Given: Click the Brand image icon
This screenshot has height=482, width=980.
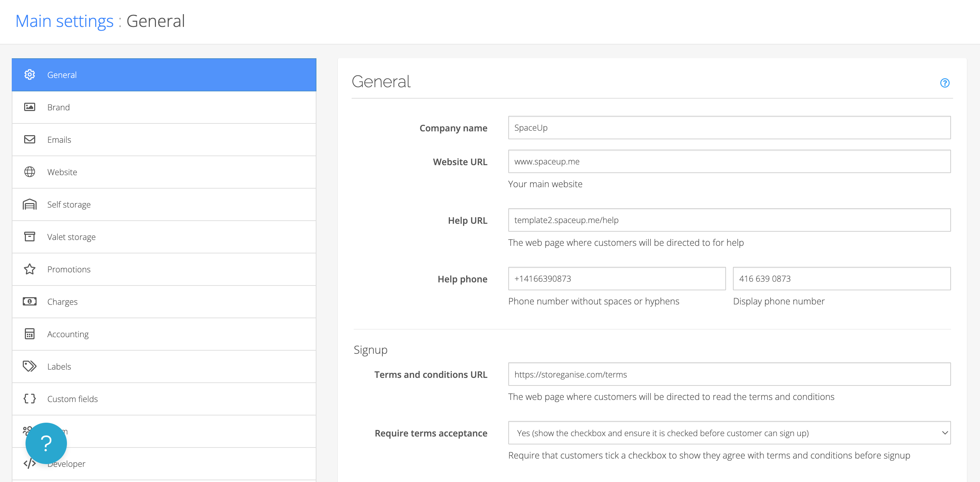Looking at the screenshot, I should click(30, 107).
